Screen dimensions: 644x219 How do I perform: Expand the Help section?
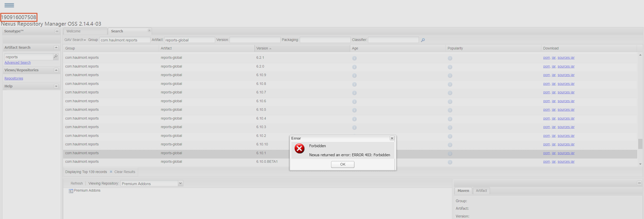[x=56, y=86]
